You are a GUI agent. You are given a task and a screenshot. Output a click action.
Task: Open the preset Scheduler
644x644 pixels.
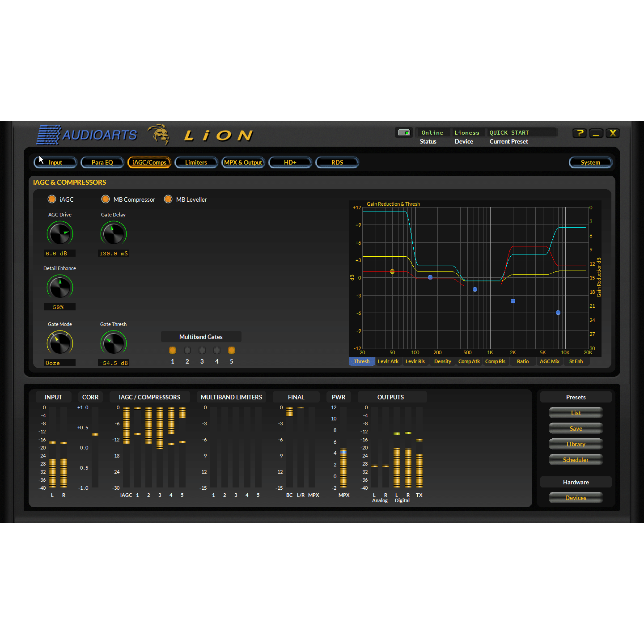(576, 460)
